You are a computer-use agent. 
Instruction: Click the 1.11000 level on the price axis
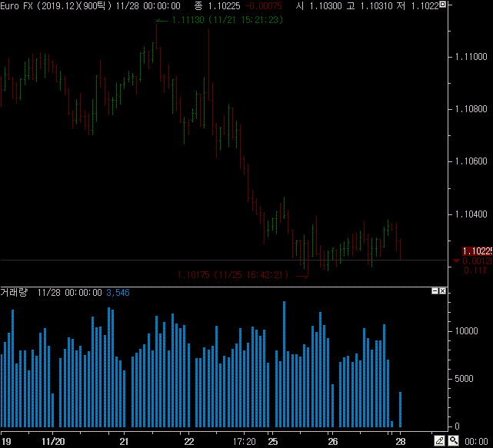click(x=471, y=58)
